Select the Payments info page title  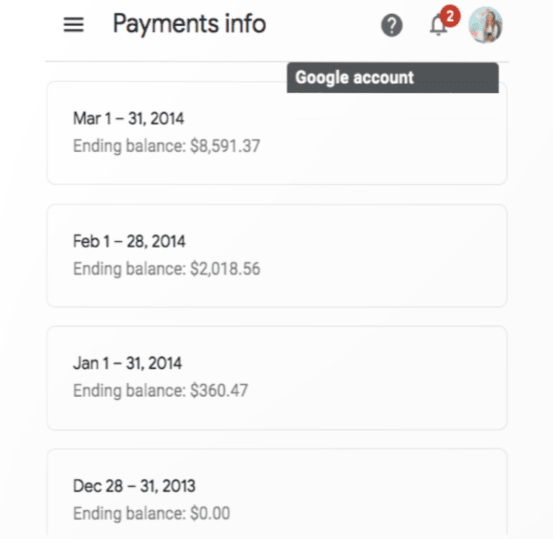[x=189, y=24]
